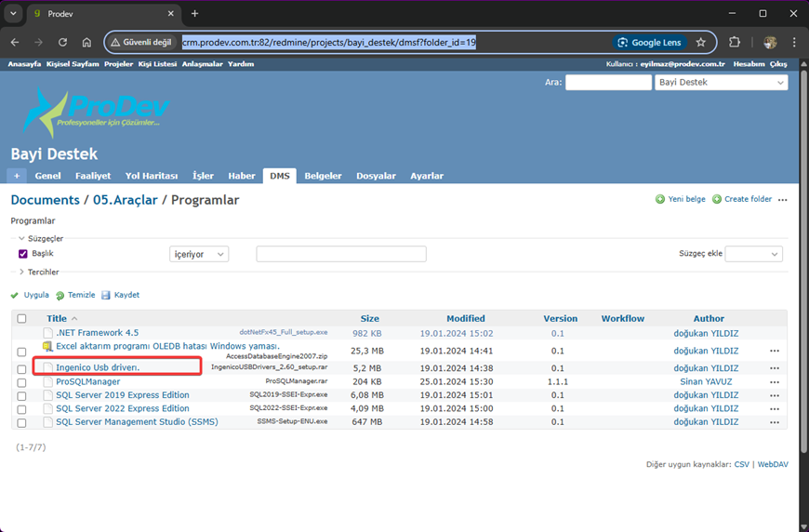This screenshot has height=532, width=809.
Task: Sort by the Title column header
Action: coord(57,318)
